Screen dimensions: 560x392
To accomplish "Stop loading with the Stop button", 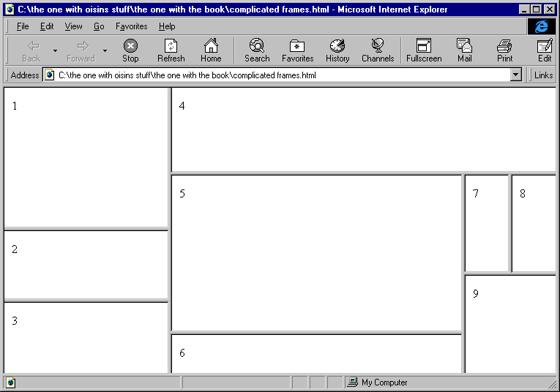I will 130,51.
